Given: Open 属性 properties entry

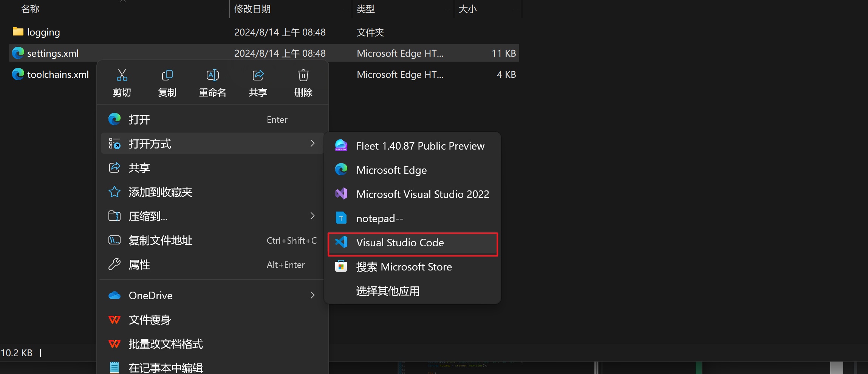Looking at the screenshot, I should pyautogui.click(x=139, y=265).
